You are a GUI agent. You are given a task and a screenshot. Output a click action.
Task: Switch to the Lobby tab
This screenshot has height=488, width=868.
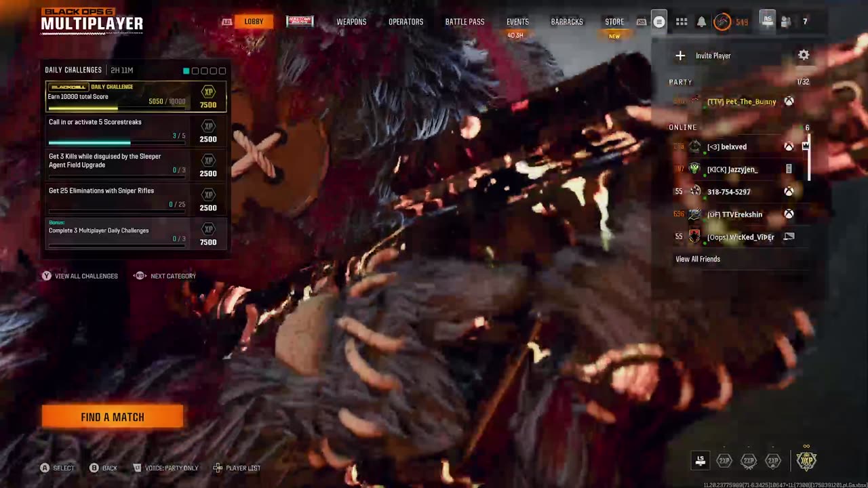click(254, 22)
